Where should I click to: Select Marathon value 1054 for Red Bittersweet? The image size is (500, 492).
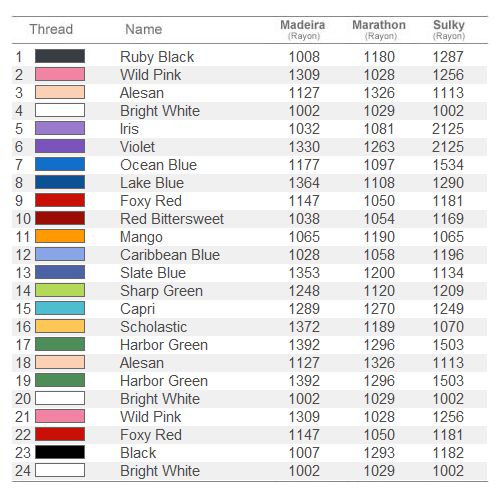coord(379,219)
